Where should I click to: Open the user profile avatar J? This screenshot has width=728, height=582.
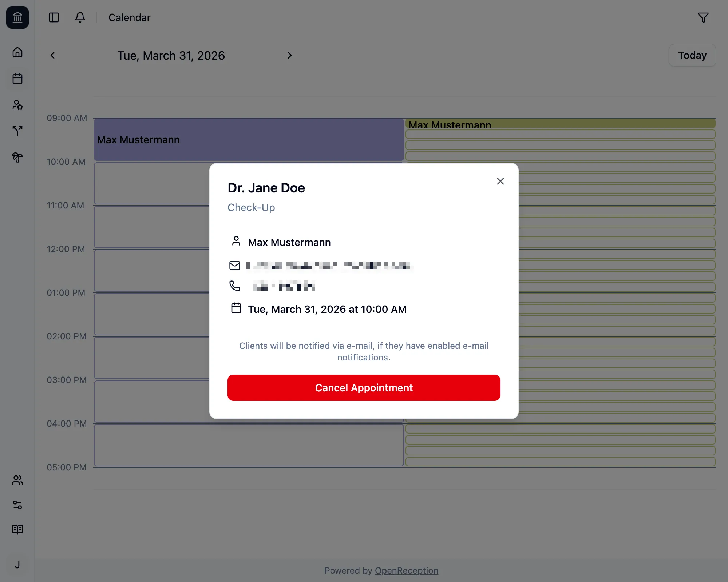[17, 565]
